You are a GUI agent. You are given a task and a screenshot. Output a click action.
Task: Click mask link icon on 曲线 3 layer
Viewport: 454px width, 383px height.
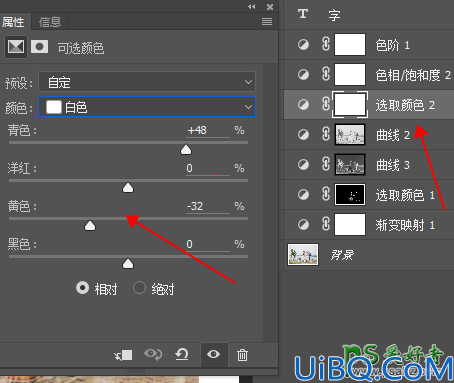(x=326, y=164)
